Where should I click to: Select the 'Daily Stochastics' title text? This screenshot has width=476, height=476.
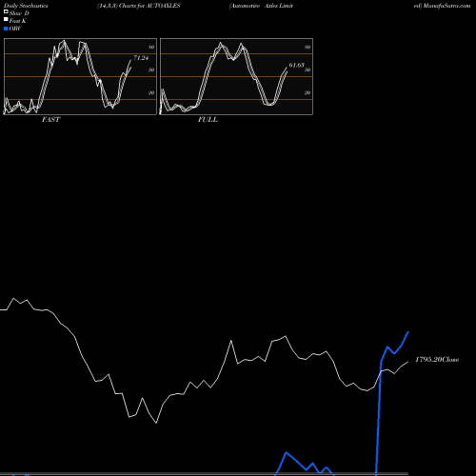26,6
